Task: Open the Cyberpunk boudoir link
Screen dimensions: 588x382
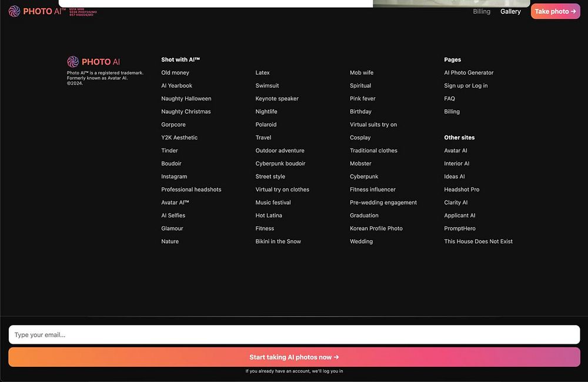Action: click(280, 163)
